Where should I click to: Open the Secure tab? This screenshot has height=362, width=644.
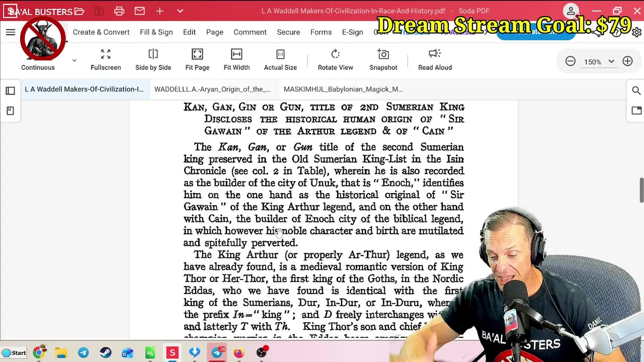[288, 32]
